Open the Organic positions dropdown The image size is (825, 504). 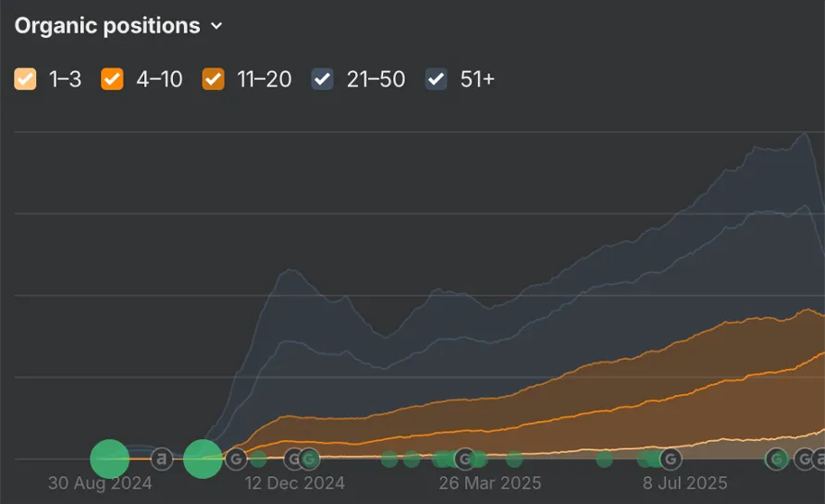click(118, 26)
